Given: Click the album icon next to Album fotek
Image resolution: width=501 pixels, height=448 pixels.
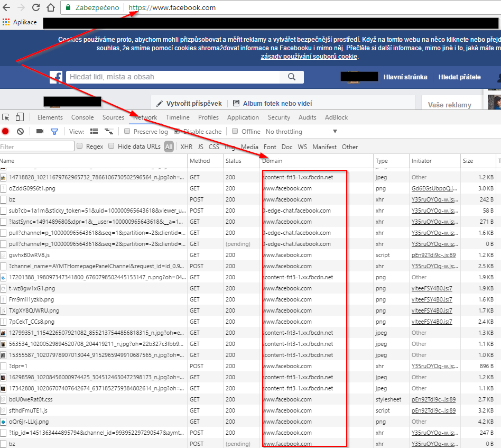Looking at the screenshot, I should pos(236,103).
